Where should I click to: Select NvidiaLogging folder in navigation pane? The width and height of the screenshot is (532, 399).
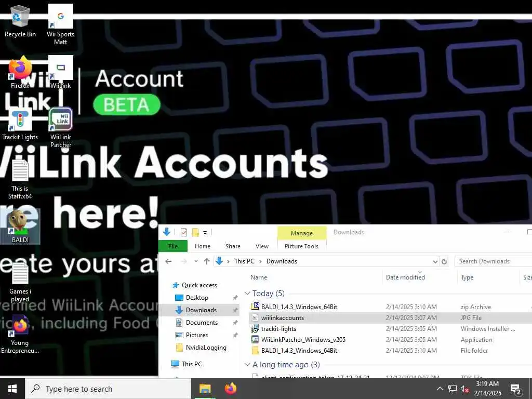[206, 348]
